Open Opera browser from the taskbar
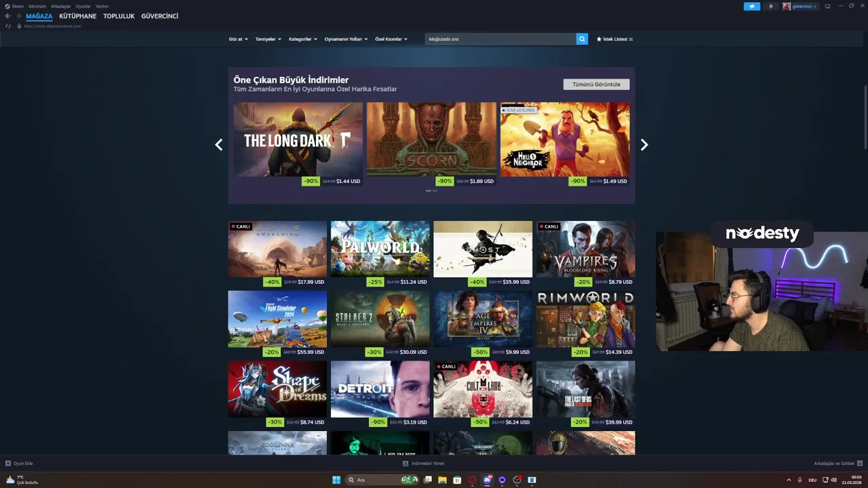Image resolution: width=868 pixels, height=488 pixels. coord(472,480)
